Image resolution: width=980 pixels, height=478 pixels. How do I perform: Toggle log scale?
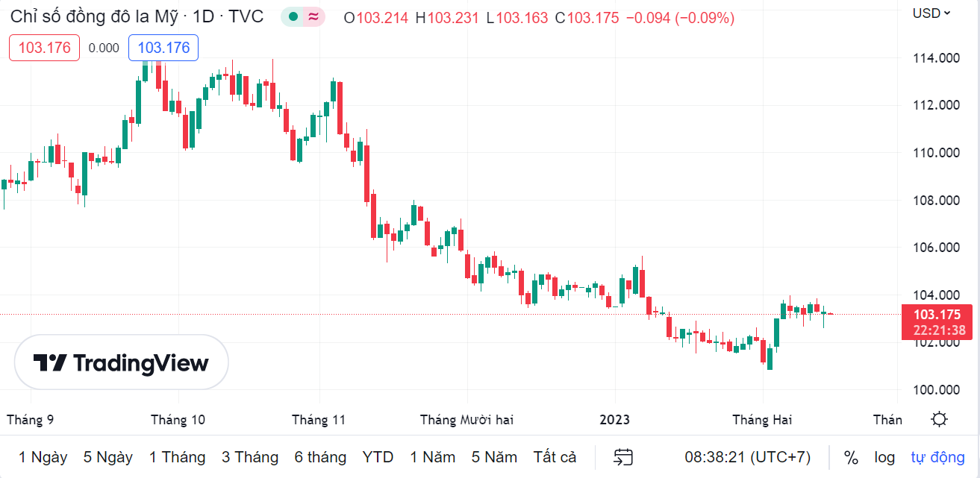pos(884,457)
